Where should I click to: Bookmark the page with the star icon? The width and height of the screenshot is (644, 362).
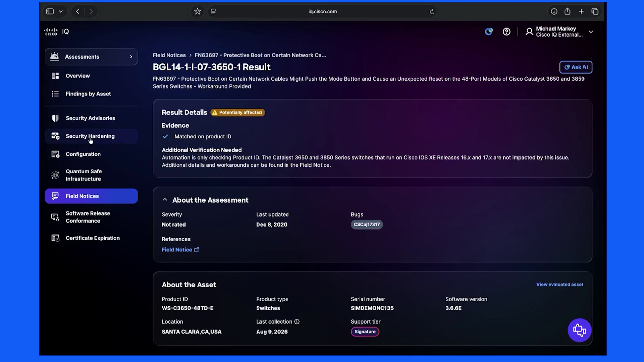[x=198, y=11]
